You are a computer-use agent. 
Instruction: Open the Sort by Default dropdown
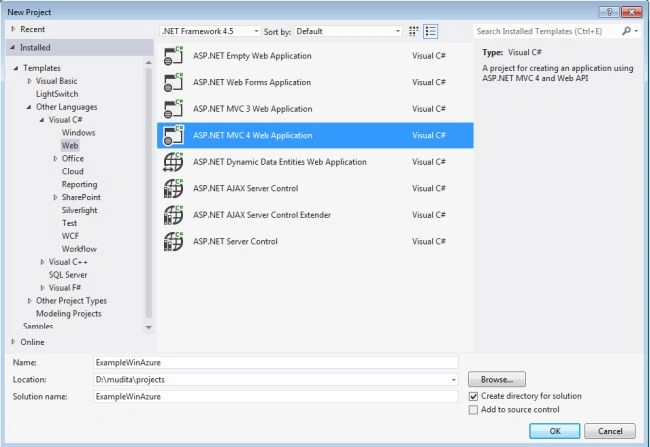click(348, 32)
